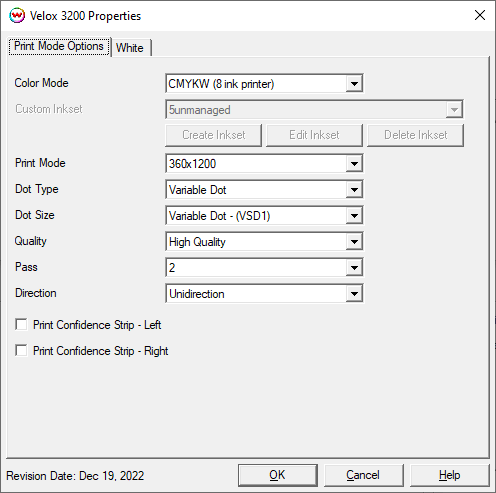Enable Print Confidence Strip - Left checkbox

tap(21, 324)
